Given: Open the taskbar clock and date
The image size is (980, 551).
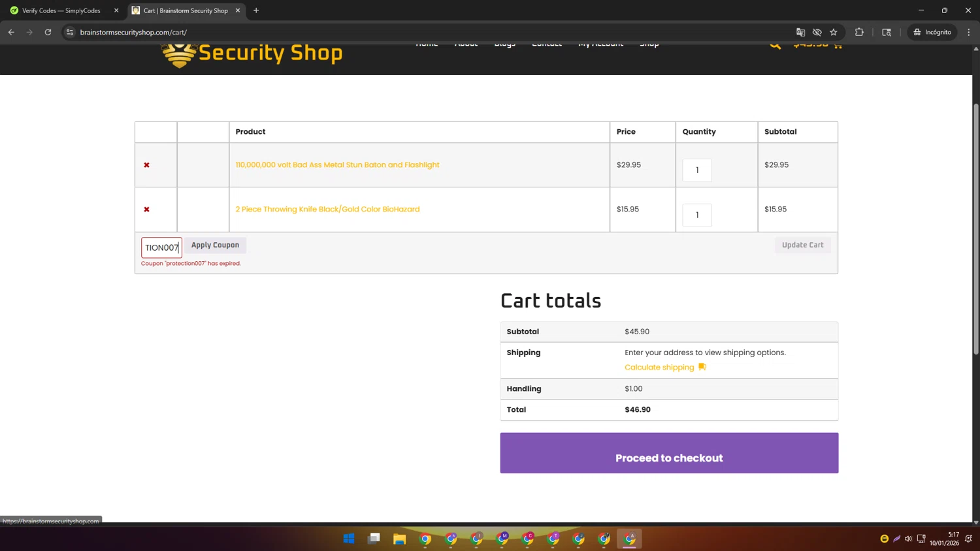Looking at the screenshot, I should click(944, 539).
